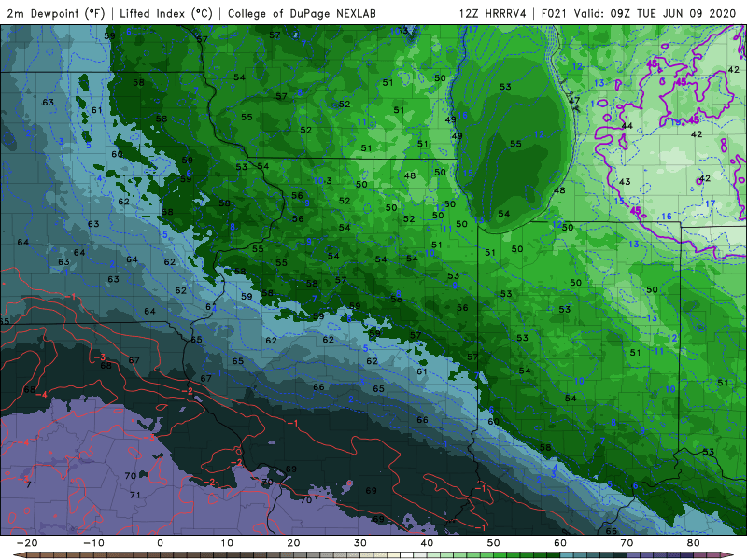747x560 pixels.
Task: Click the "2m Dewpoint (°F)" title label
Action: (x=56, y=13)
